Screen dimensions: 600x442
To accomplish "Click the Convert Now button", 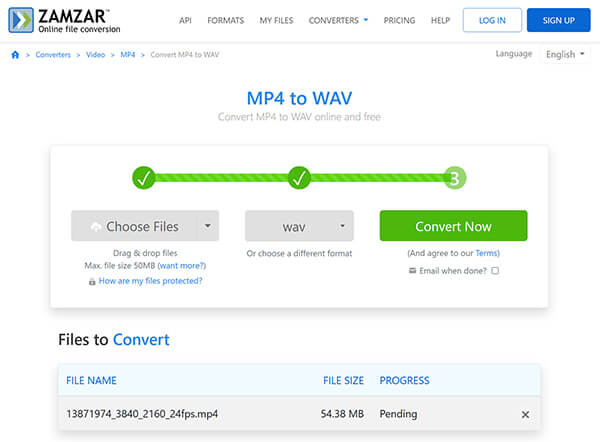I will pos(453,226).
